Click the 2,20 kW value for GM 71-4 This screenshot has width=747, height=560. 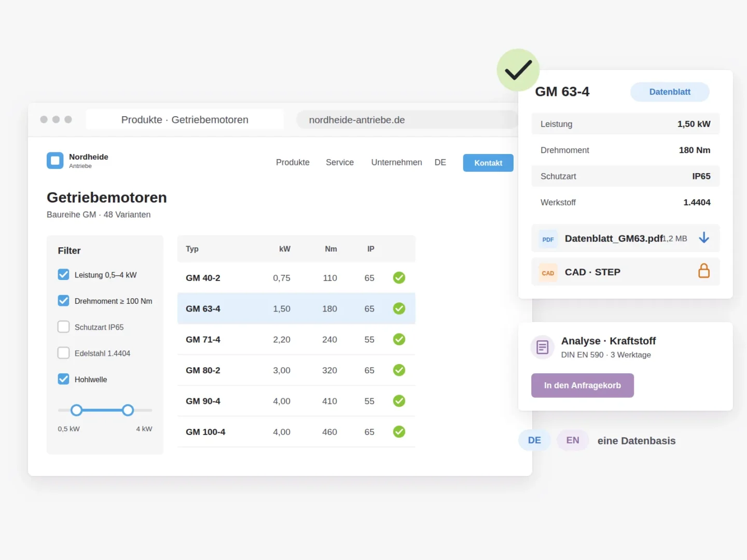coord(282,340)
